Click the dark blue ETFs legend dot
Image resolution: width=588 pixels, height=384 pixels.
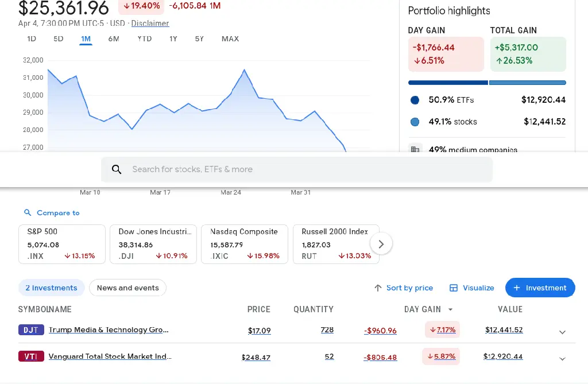[x=415, y=100]
